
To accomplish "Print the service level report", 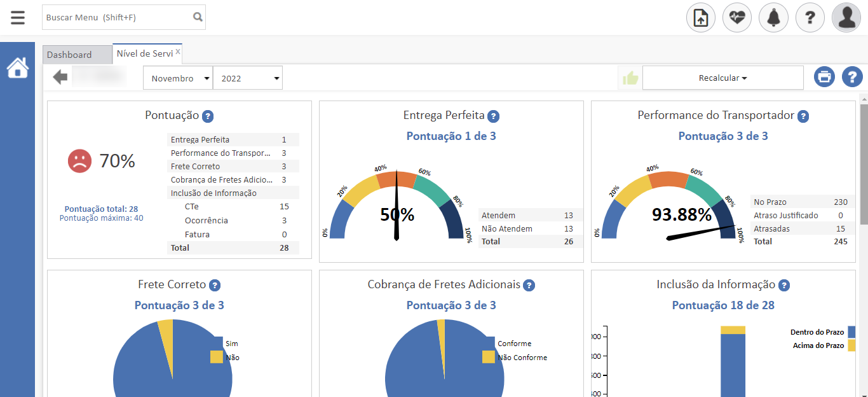I will coord(825,78).
